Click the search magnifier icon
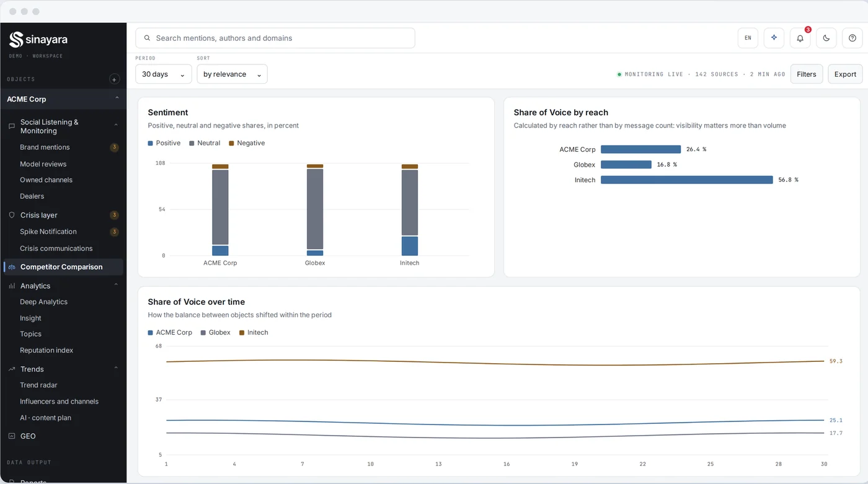The width and height of the screenshot is (868, 484). click(147, 38)
